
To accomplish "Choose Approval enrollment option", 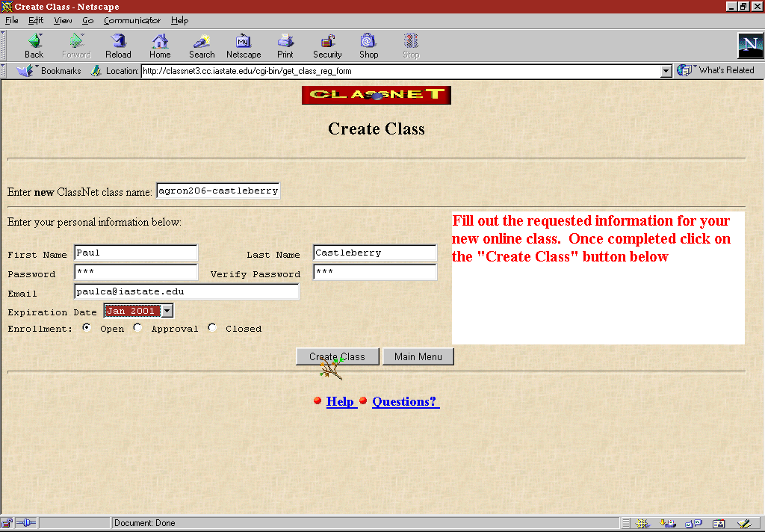I will coord(137,327).
